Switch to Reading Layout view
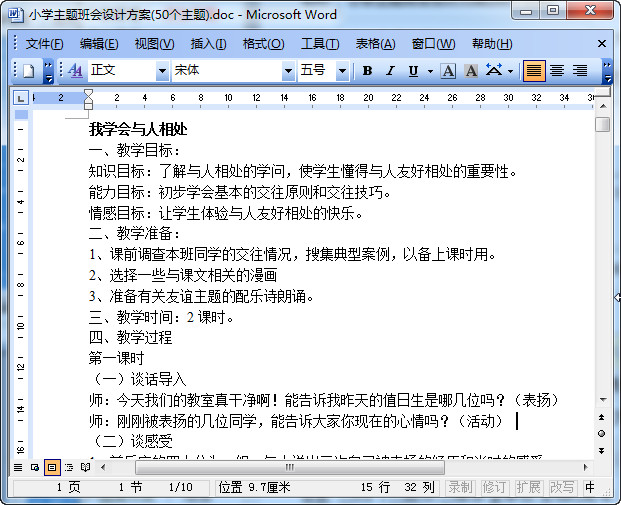 point(86,467)
